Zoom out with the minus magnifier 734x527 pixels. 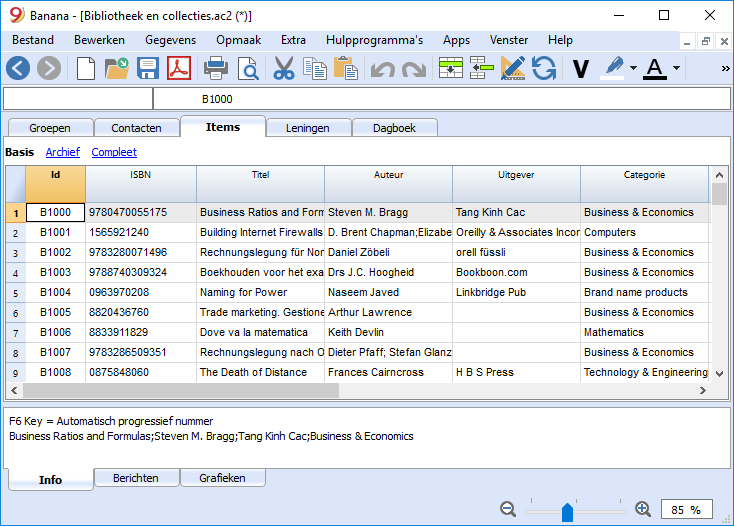508,509
